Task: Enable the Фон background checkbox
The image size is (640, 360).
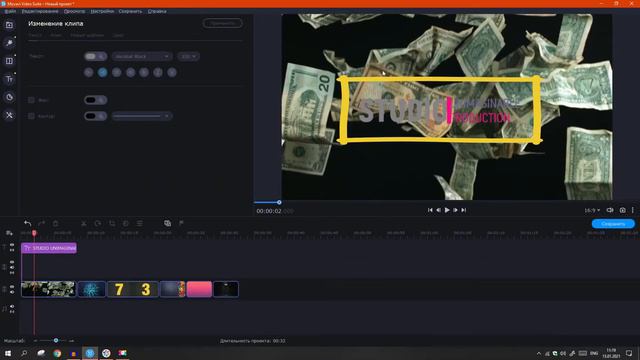Action: (31, 100)
